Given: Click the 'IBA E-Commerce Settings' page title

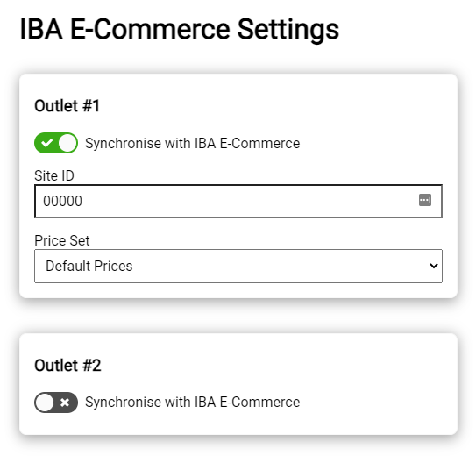Looking at the screenshot, I should pos(180,30).
